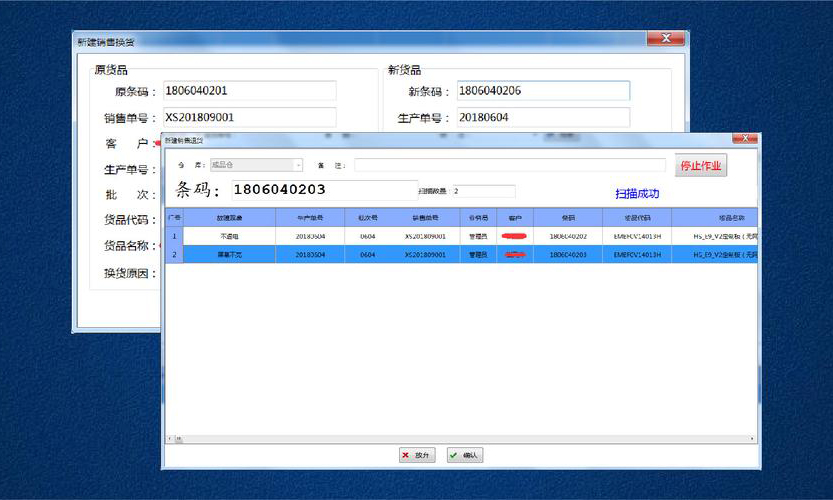This screenshot has height=500, width=833.
Task: Close the 新建销售退货 dialog window
Action: click(743, 139)
